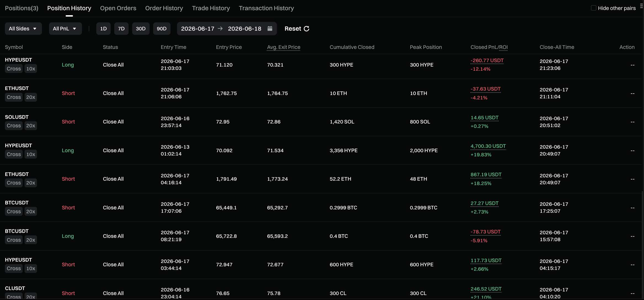644x300 pixels.
Task: Click the 2,000 HYPE peak position value
Action: [x=424, y=151]
